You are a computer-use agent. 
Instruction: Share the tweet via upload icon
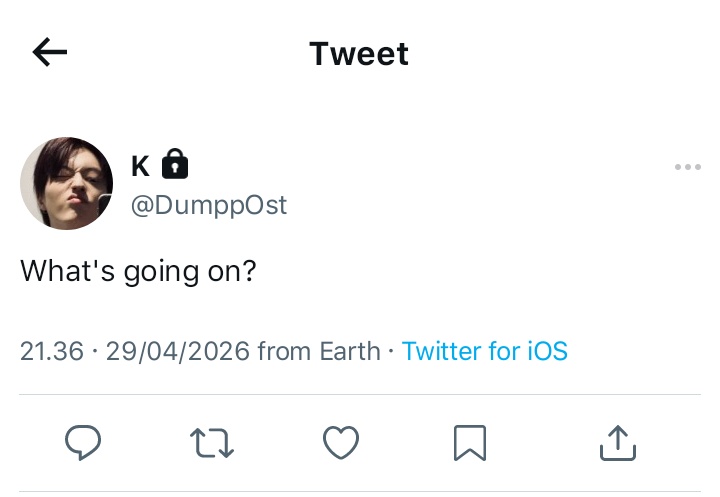[618, 443]
